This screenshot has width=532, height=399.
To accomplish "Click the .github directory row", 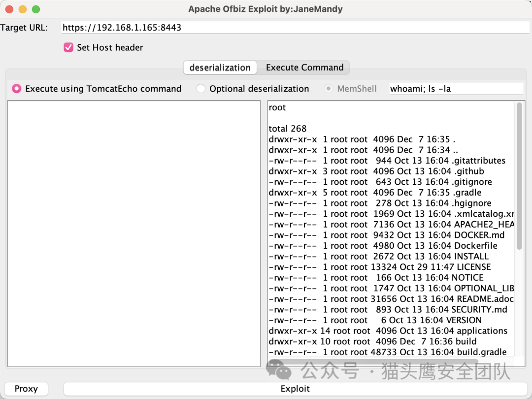I will point(376,171).
